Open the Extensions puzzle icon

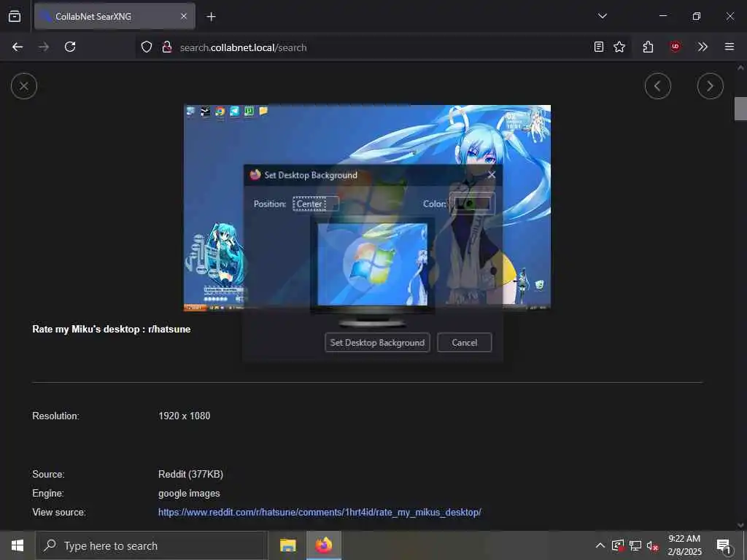pyautogui.click(x=648, y=47)
